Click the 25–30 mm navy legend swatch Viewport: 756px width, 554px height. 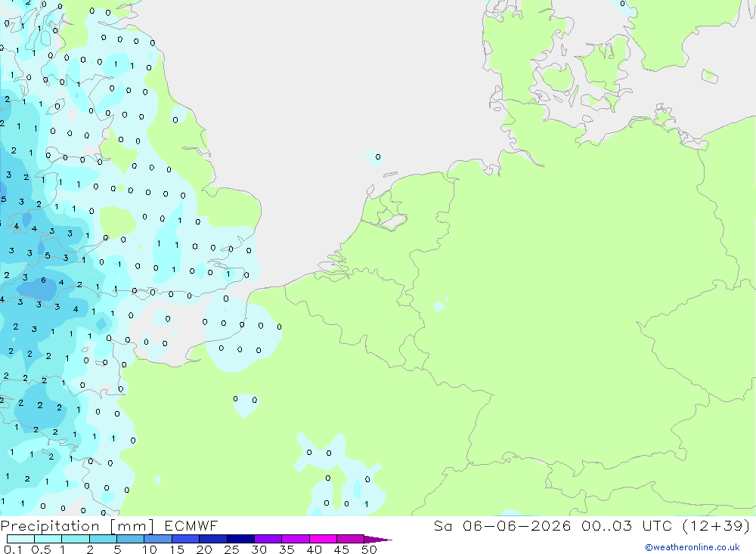pyautogui.click(x=240, y=539)
